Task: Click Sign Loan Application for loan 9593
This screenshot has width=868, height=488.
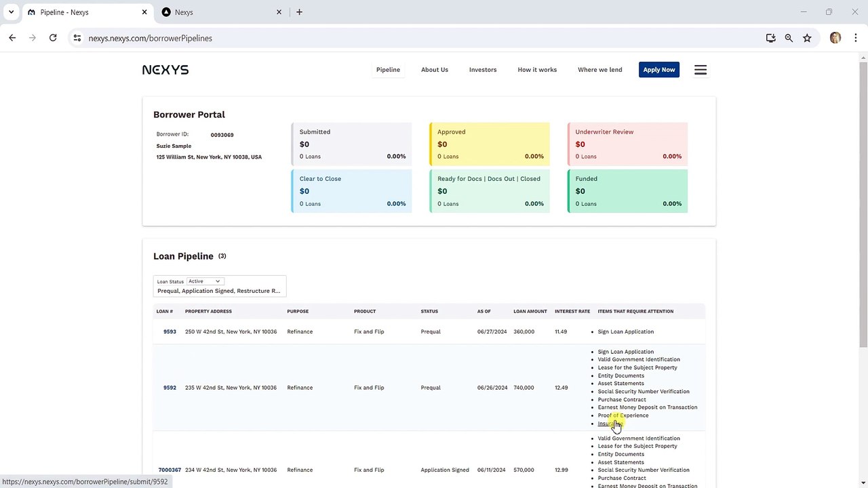Action: 626,331
